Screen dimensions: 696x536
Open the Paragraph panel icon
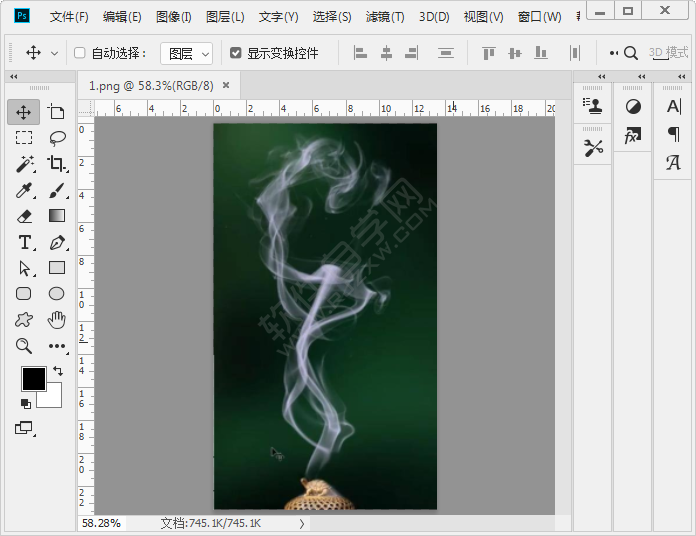click(x=673, y=134)
